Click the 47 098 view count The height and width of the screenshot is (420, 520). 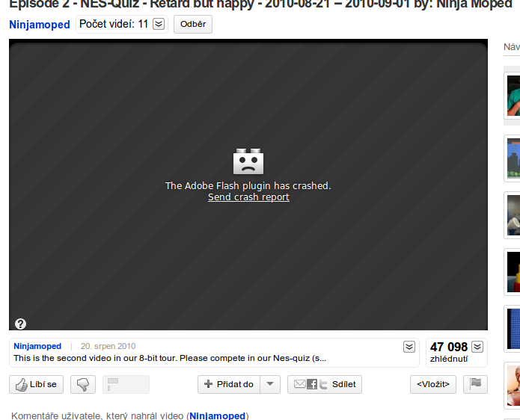(x=449, y=347)
